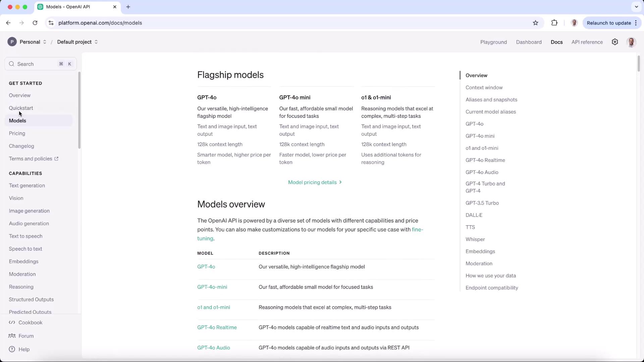The width and height of the screenshot is (644, 362).
Task: Reload the page
Action: click(x=35, y=23)
